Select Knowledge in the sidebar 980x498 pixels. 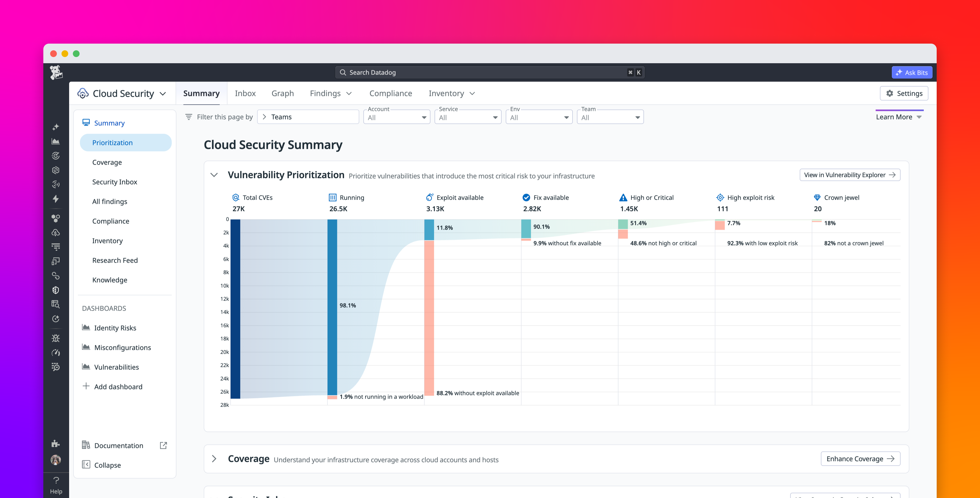point(110,280)
